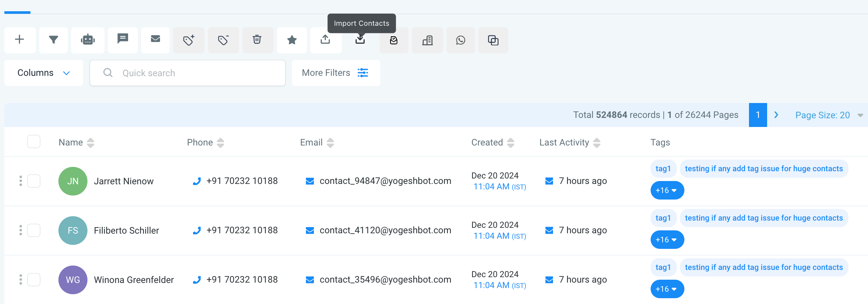Select the checkbox for Jarrett Nienow

coord(34,181)
